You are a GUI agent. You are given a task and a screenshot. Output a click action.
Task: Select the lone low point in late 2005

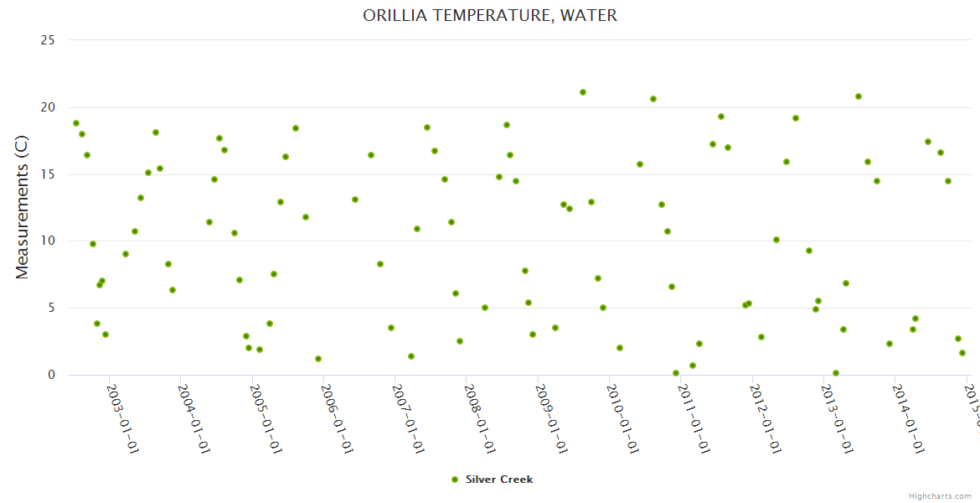click(x=318, y=359)
